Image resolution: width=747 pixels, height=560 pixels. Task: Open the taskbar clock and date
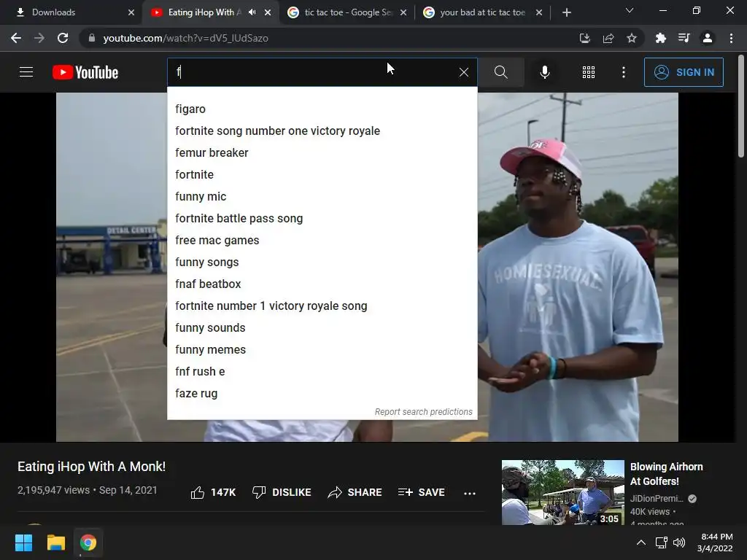[715, 542]
